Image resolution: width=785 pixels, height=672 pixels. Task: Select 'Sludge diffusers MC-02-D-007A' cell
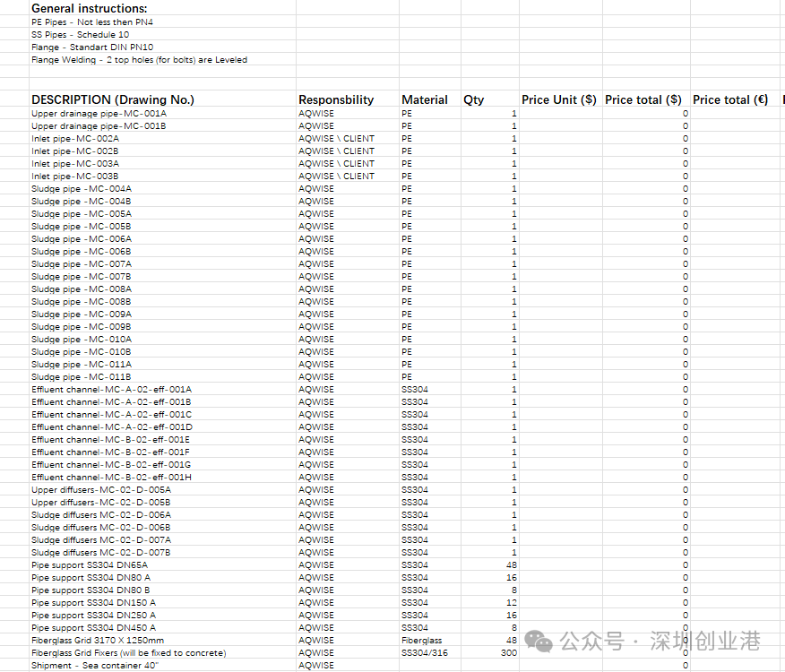click(162, 539)
